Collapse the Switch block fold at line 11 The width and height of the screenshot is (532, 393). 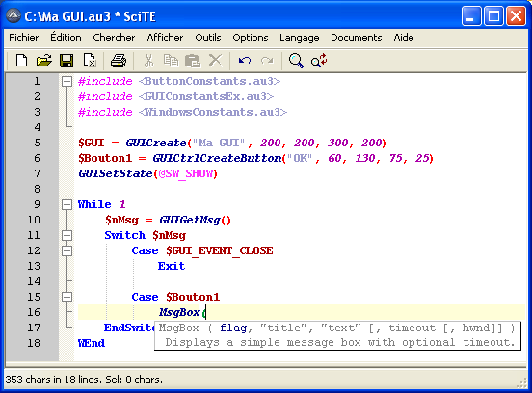pos(67,235)
